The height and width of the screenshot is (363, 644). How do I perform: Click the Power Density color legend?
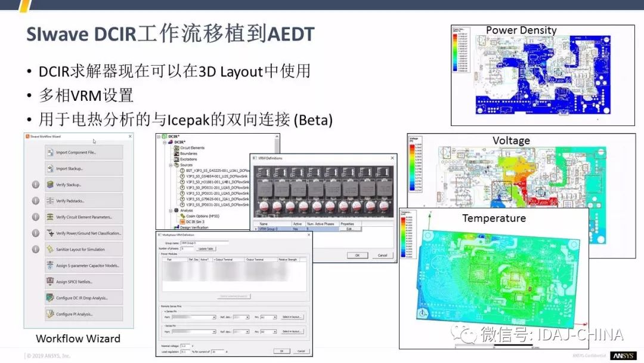[x=461, y=50]
